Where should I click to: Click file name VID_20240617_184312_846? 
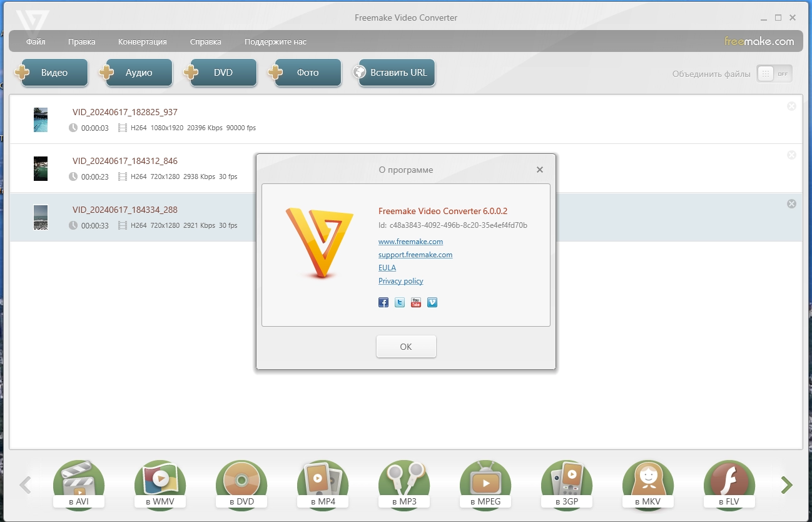click(x=125, y=161)
